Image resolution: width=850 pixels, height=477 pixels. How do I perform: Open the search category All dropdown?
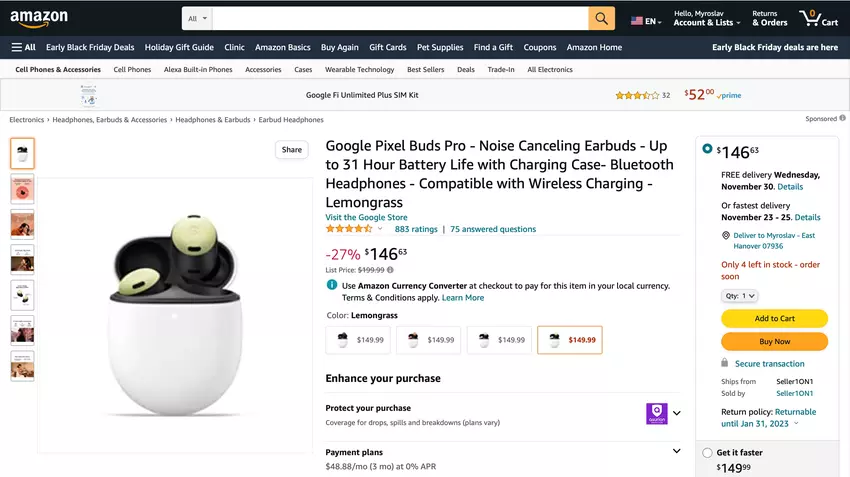tap(198, 19)
